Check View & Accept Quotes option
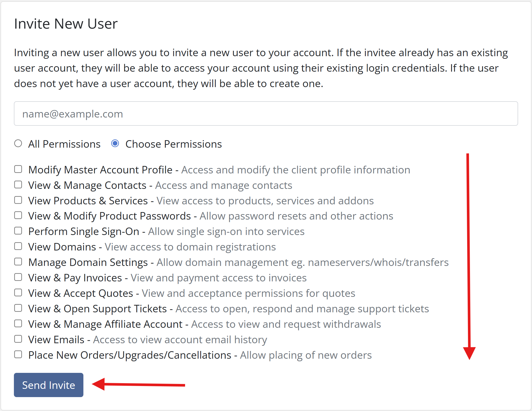 pyautogui.click(x=18, y=293)
